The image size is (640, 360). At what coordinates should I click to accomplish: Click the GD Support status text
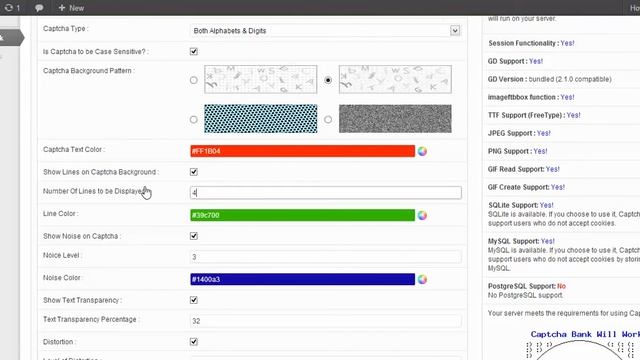tap(515, 61)
